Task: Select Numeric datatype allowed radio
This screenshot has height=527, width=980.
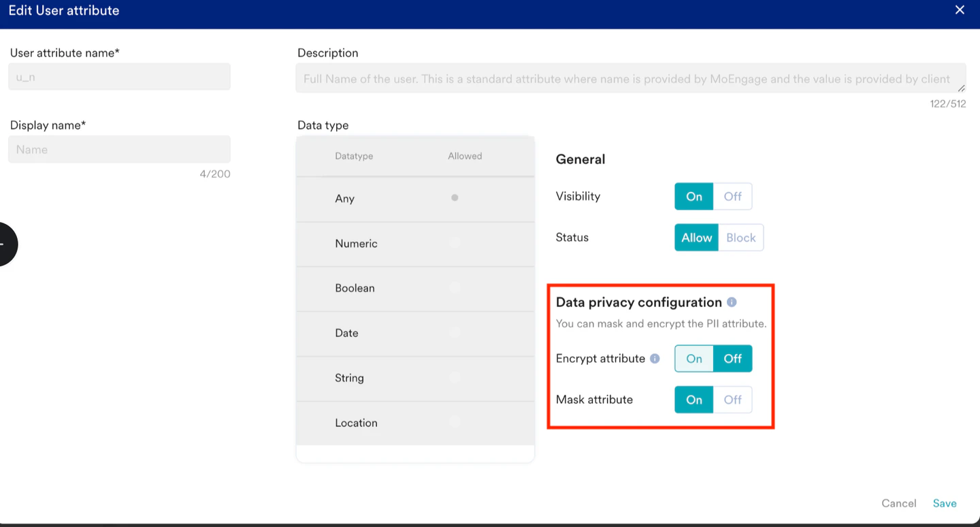Action: pos(455,242)
